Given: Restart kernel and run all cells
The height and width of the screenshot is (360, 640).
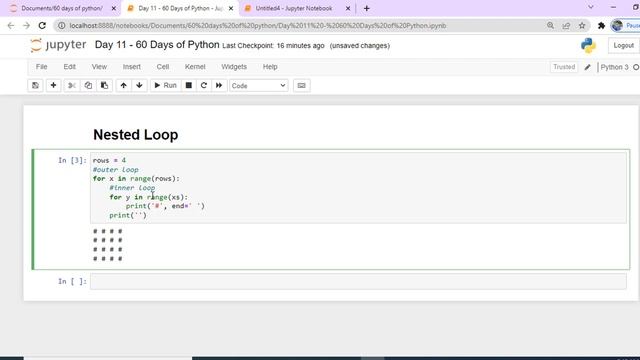Looking at the screenshot, I should point(219,85).
